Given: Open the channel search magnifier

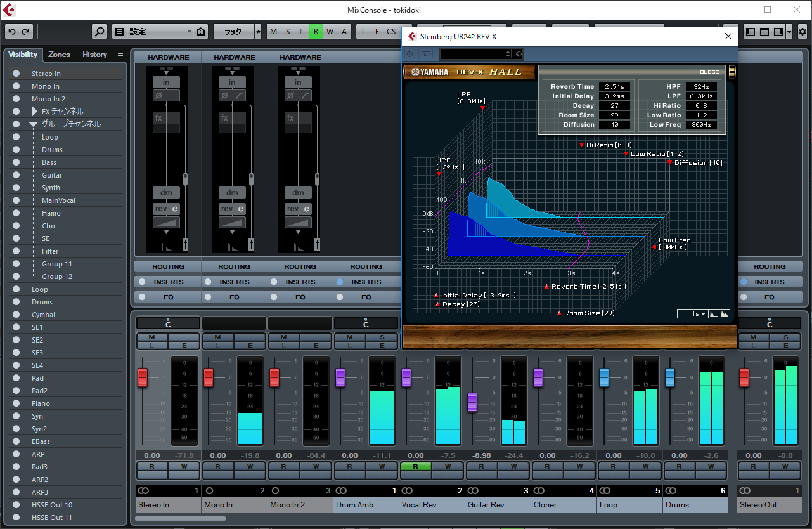Looking at the screenshot, I should point(100,32).
